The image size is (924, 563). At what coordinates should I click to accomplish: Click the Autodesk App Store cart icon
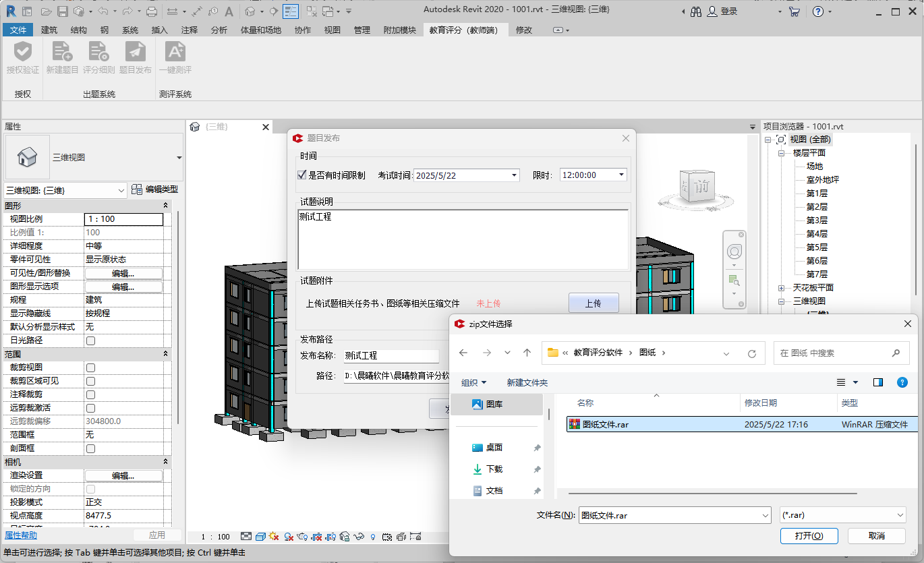[x=795, y=11]
